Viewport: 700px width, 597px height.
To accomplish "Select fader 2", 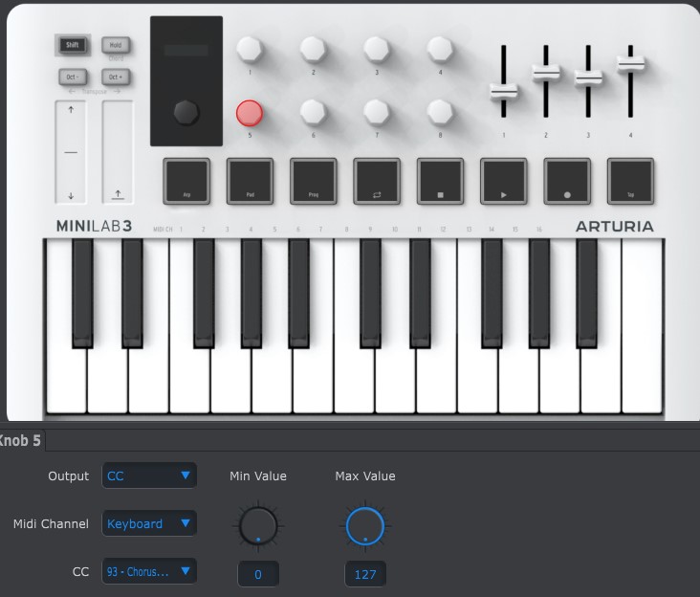I will 545,72.
